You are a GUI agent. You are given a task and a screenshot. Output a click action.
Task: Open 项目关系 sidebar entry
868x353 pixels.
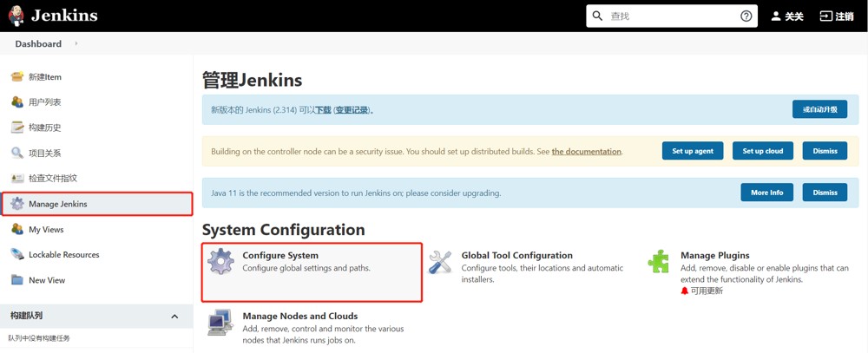click(45, 154)
